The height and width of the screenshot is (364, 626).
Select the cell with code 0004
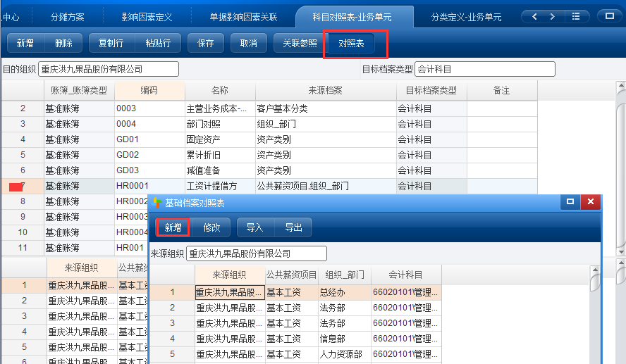149,124
